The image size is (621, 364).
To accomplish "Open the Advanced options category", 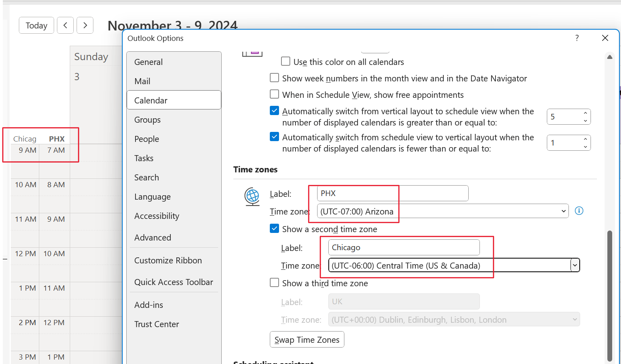I will click(174, 238).
